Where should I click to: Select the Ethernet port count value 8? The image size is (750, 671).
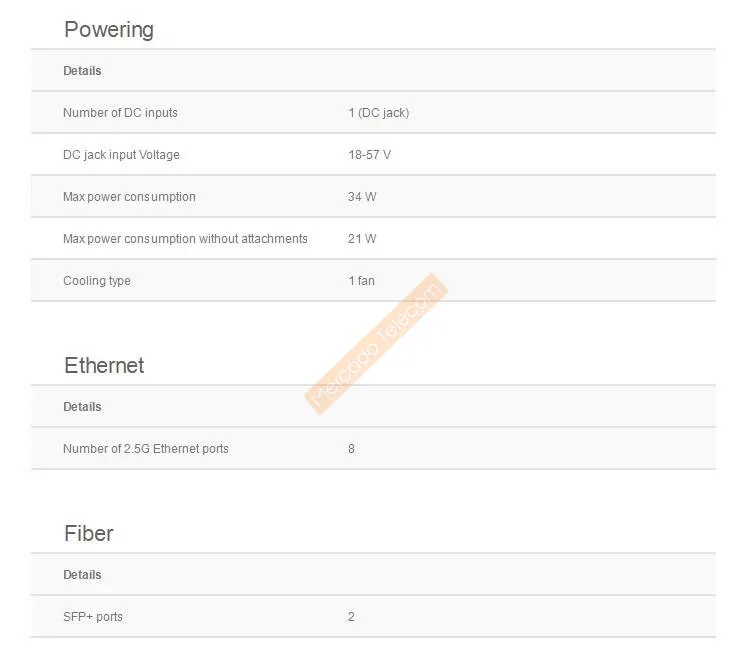tap(351, 449)
